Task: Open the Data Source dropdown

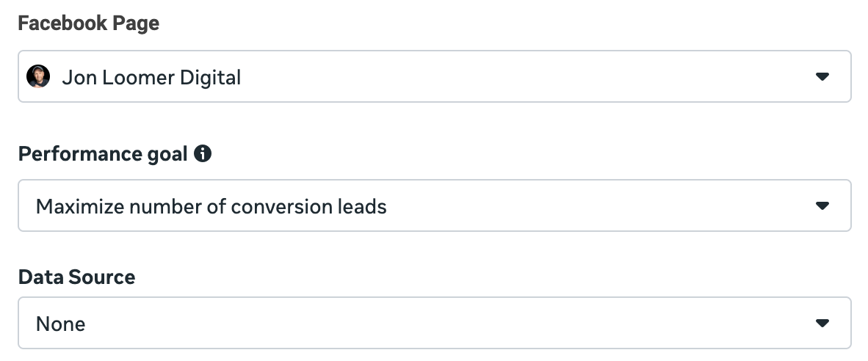Action: [433, 324]
